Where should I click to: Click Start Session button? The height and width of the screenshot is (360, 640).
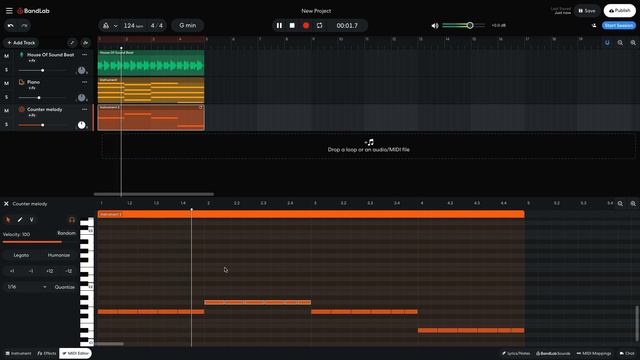tap(619, 25)
